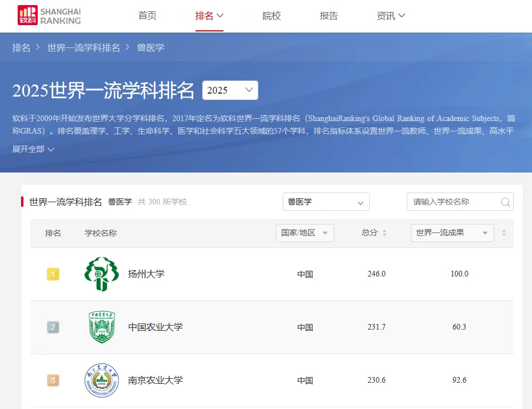Go to the 院校 page

click(x=271, y=15)
